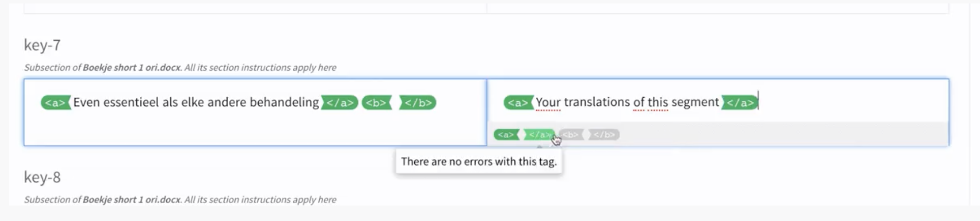Insert the greyed-out <b> tag from the tag bar
Viewport: 980px width, 221px height.
(571, 134)
